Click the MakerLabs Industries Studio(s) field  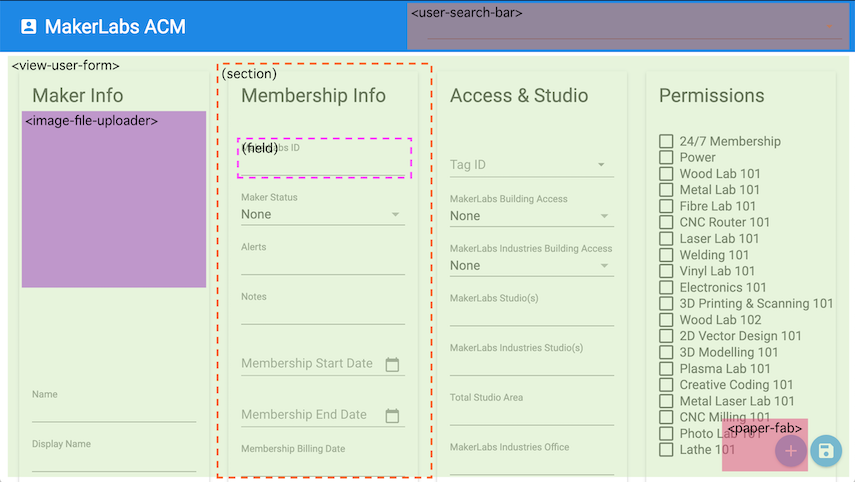532,360
